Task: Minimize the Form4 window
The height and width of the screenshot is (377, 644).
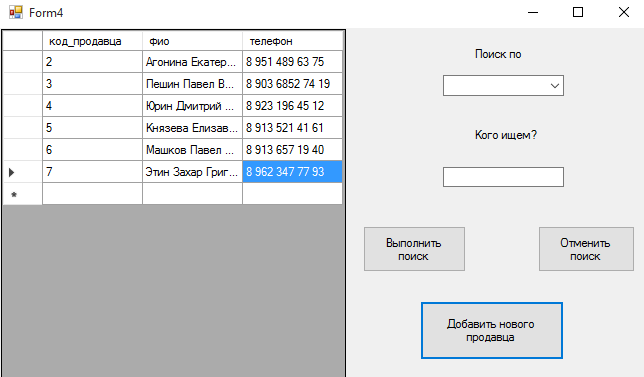Action: click(533, 12)
